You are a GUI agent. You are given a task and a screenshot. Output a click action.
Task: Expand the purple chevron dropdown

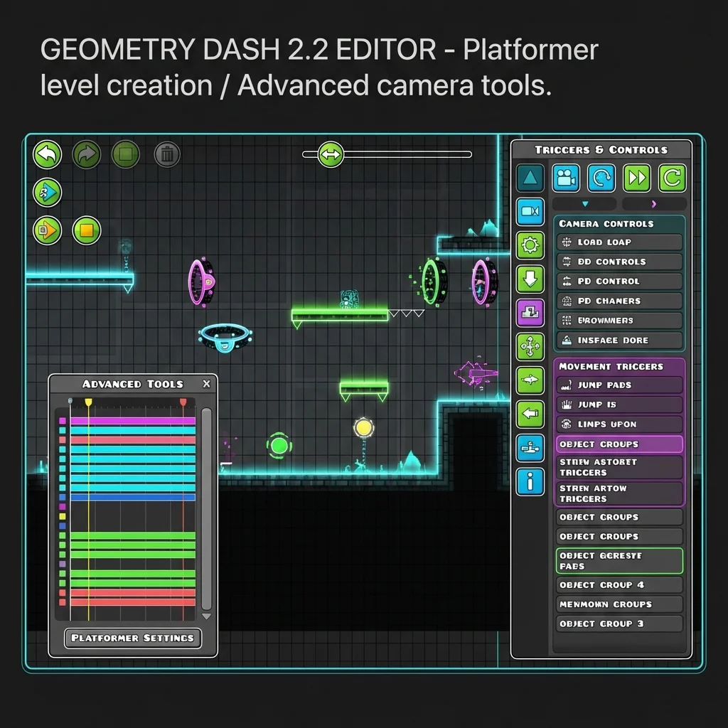[x=653, y=203]
